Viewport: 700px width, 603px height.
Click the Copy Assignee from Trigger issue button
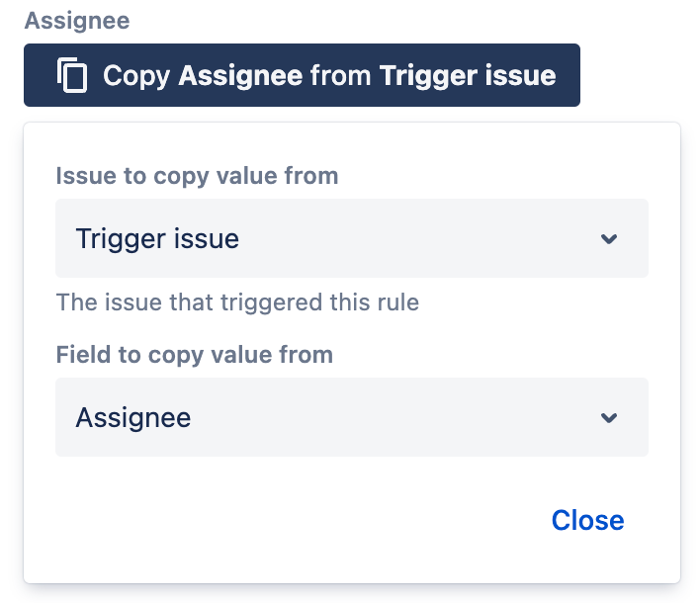[302, 75]
